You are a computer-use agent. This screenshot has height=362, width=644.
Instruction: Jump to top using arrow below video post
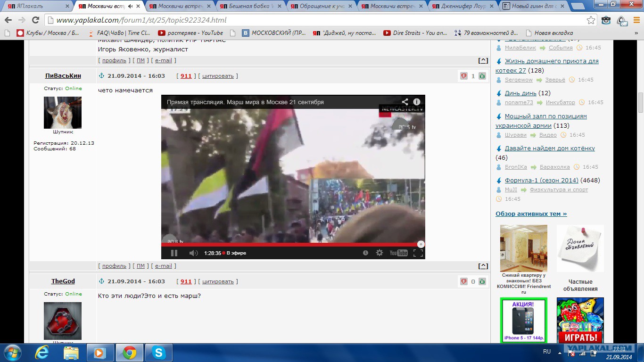coord(483,266)
